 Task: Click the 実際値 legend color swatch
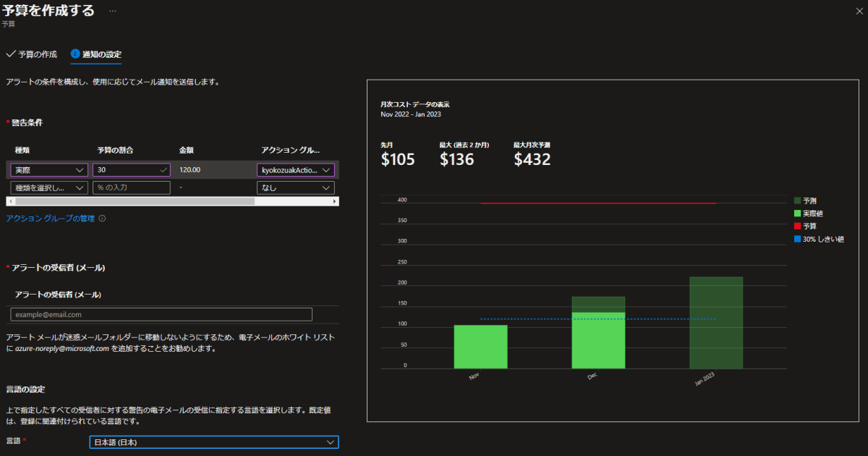click(797, 214)
